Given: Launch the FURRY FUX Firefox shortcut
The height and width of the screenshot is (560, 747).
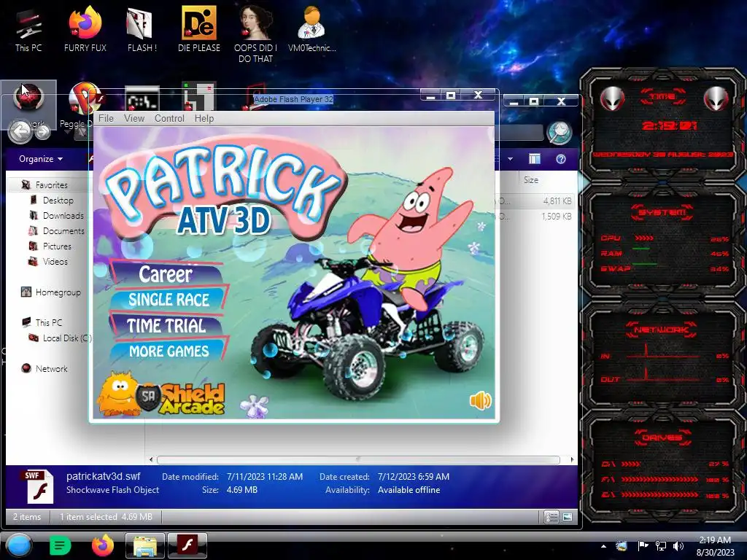Looking at the screenshot, I should click(85, 29).
